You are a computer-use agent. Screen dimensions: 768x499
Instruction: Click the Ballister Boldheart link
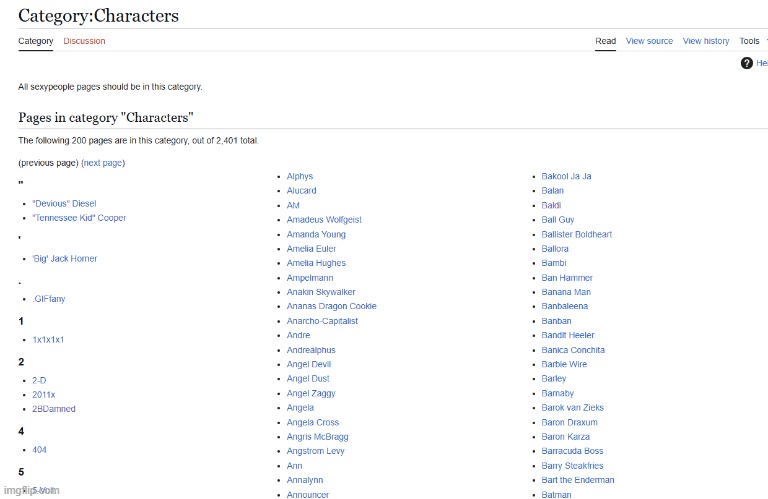tap(576, 234)
